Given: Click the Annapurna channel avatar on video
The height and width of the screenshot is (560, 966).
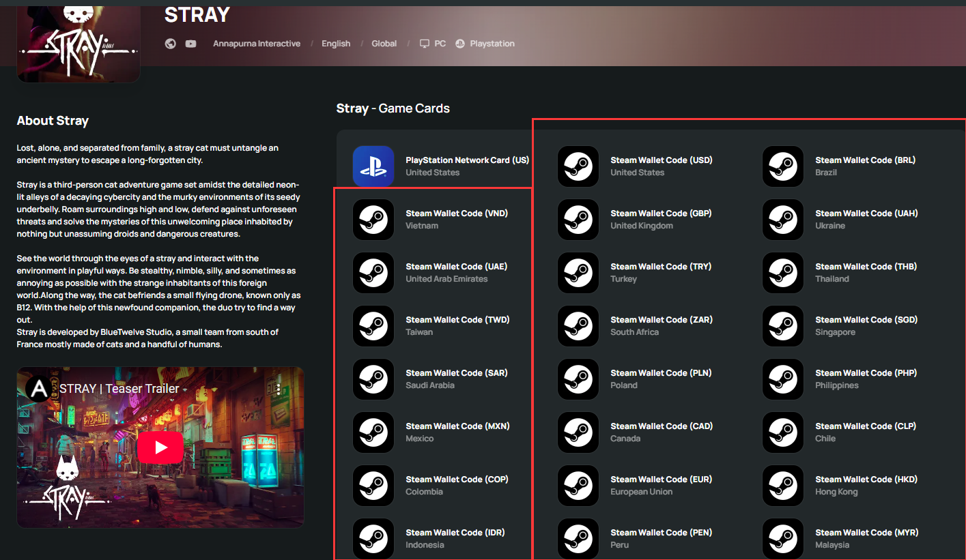Looking at the screenshot, I should [40, 388].
